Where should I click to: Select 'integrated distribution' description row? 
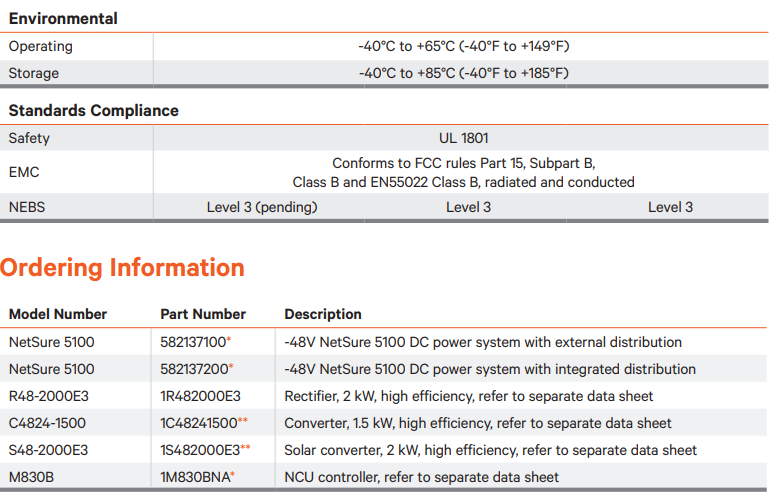[x=490, y=369]
